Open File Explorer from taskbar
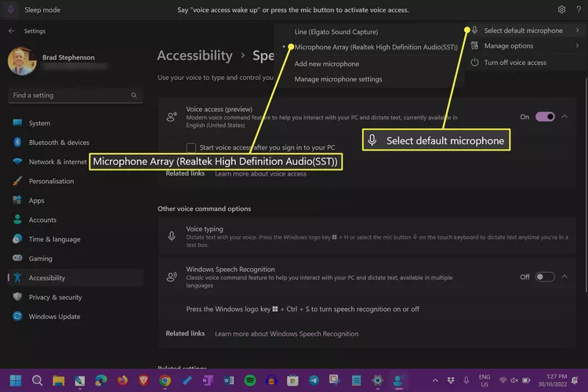 [x=59, y=381]
